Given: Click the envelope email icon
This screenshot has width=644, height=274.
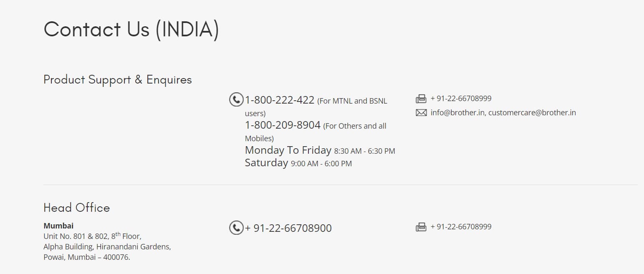Looking at the screenshot, I should coord(421,113).
